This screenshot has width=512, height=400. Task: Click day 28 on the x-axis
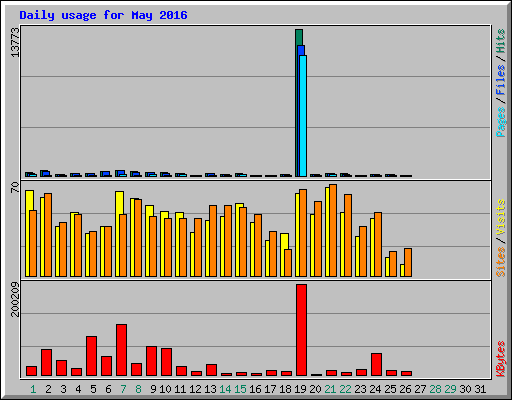[x=435, y=389]
